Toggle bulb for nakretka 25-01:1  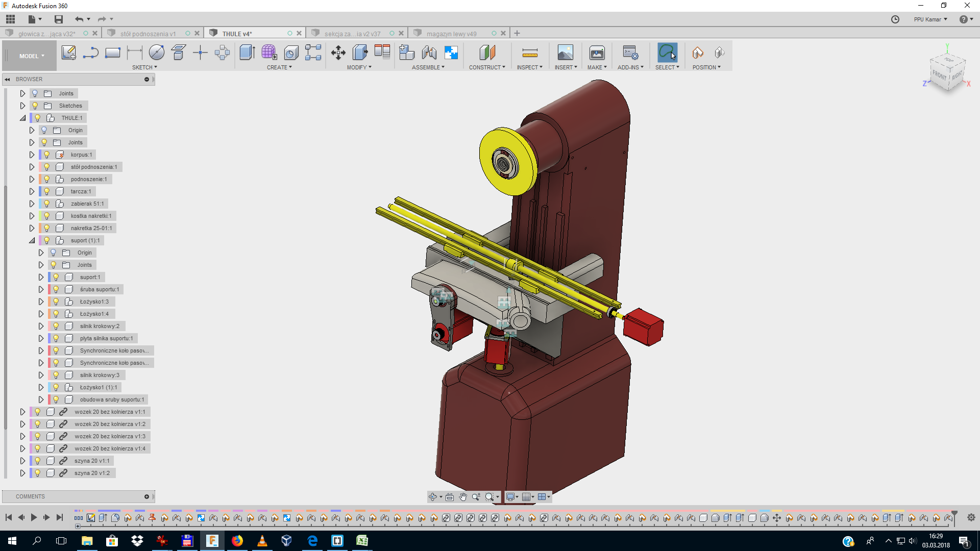(46, 228)
